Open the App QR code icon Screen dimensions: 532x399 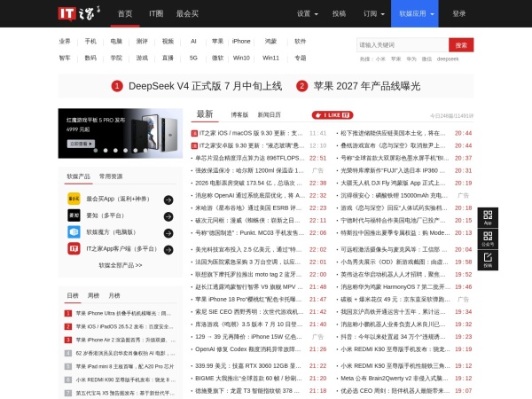(x=488, y=217)
